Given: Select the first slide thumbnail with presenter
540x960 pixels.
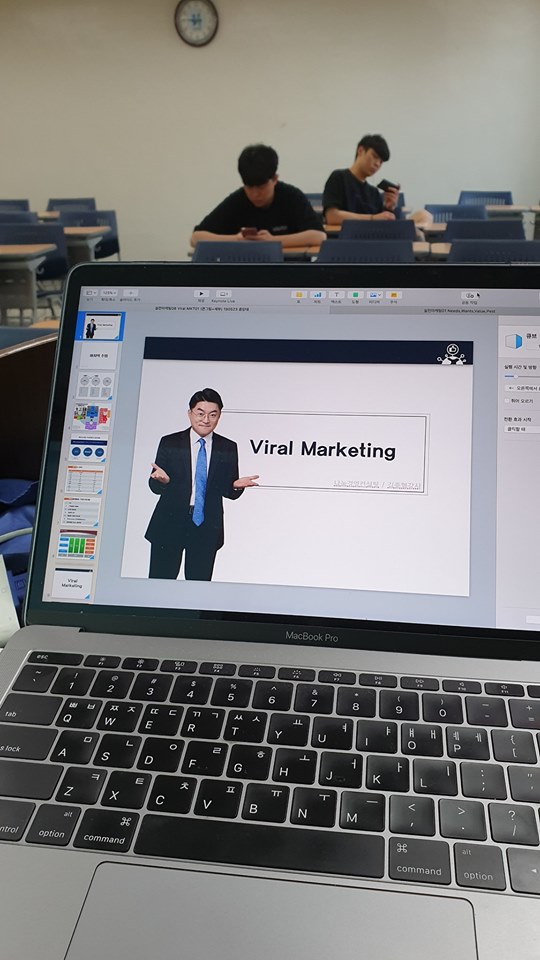Looking at the screenshot, I should (102, 326).
